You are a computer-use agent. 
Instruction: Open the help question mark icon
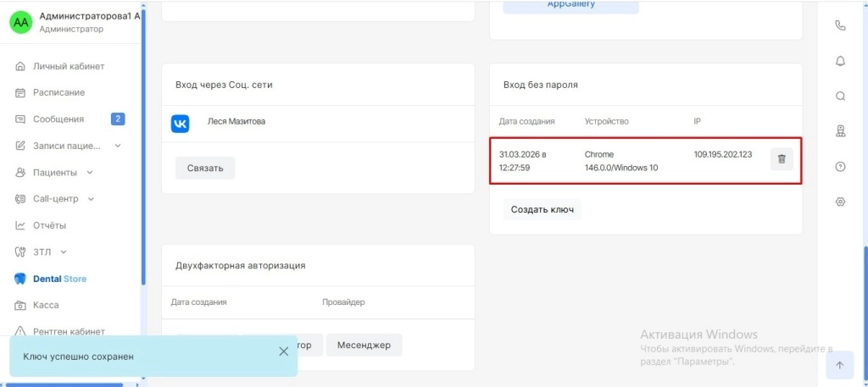click(x=840, y=167)
